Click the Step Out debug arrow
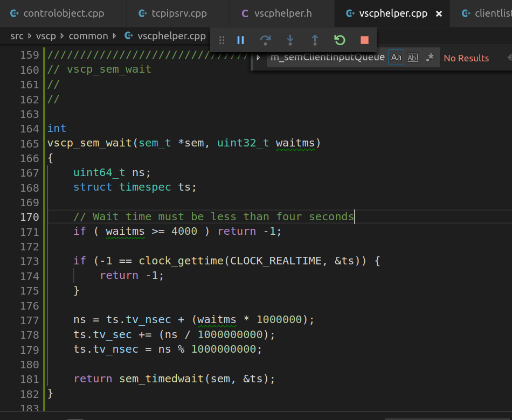Viewport: 512px width, 420px height. (x=315, y=40)
